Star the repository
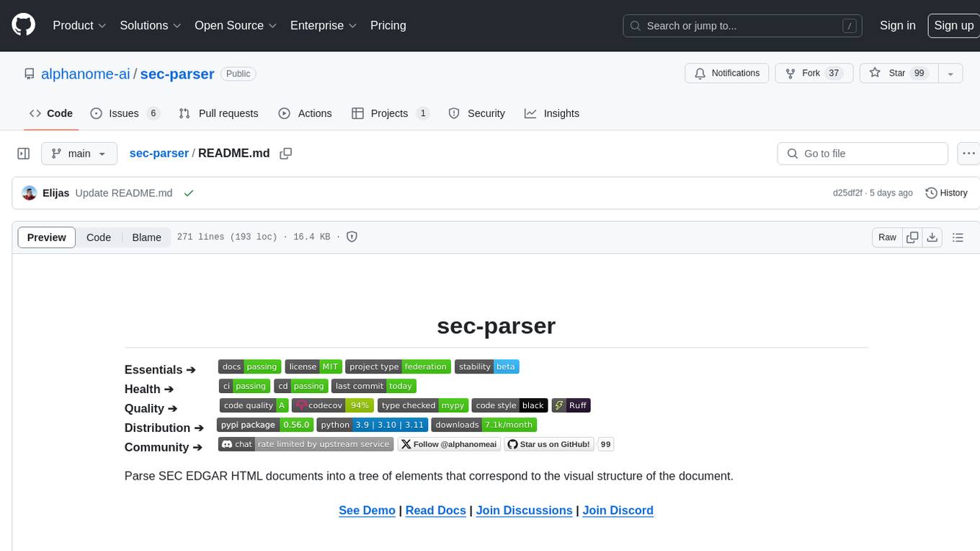 pos(898,74)
